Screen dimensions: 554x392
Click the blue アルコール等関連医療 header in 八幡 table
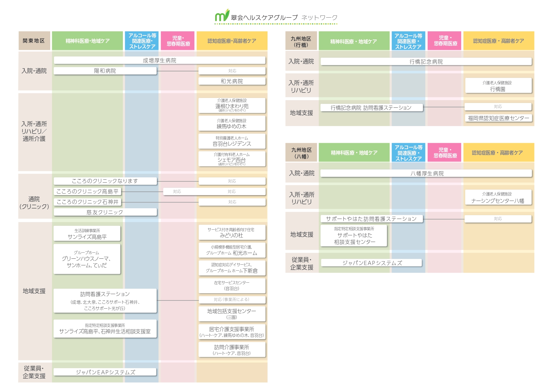click(x=408, y=153)
